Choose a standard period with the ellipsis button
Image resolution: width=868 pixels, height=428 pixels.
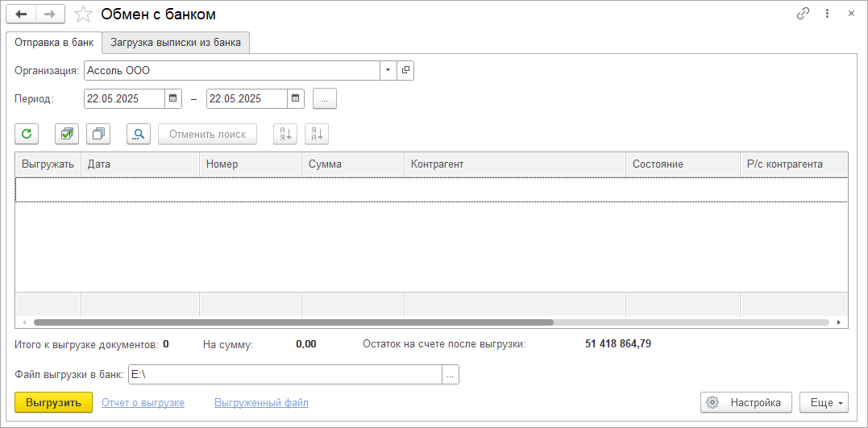click(325, 98)
